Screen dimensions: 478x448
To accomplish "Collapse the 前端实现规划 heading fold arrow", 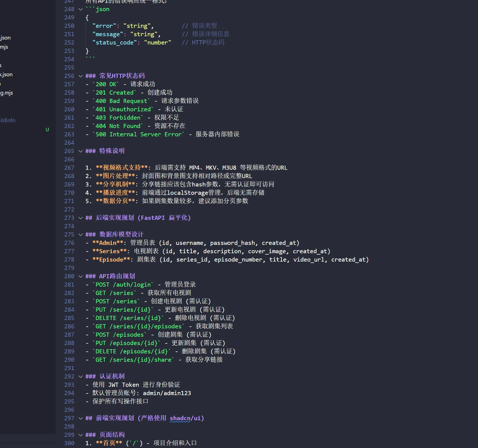I will (81, 418).
